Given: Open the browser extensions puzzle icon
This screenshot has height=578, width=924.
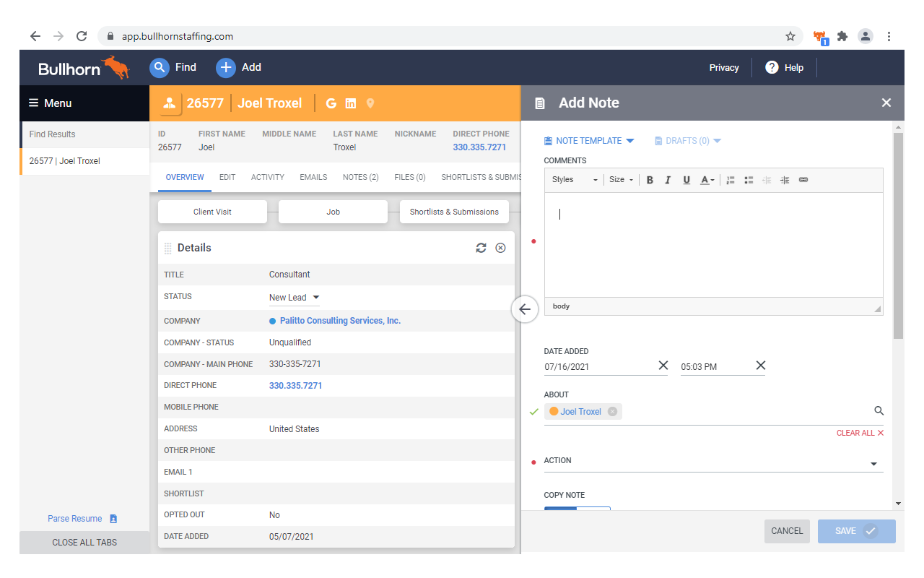Looking at the screenshot, I should (x=842, y=36).
